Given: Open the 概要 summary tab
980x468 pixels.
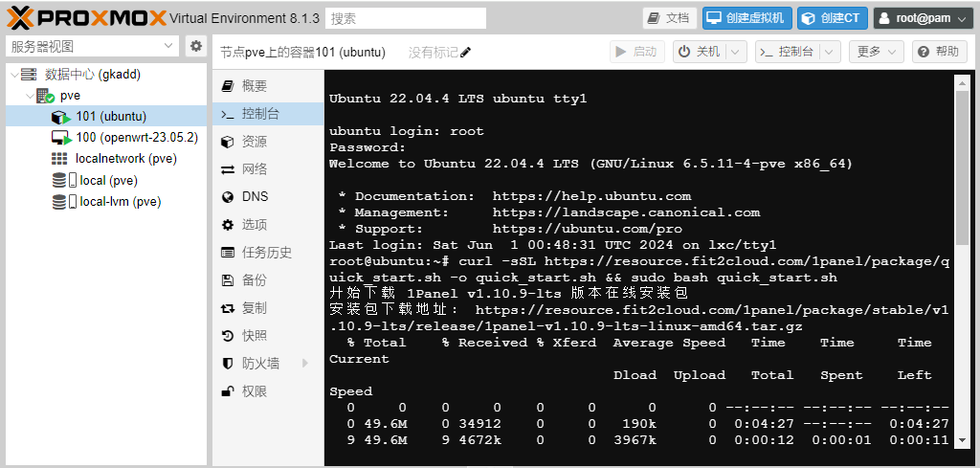Looking at the screenshot, I should coord(268,86).
